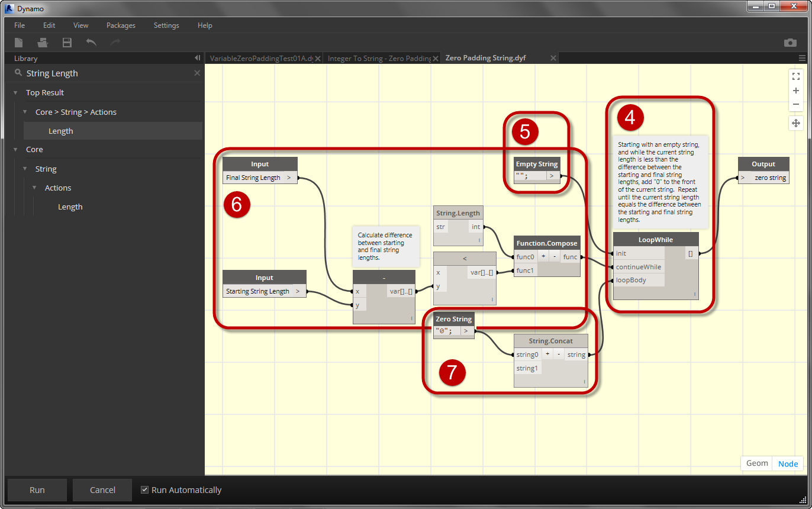Select the LoopWhile node header
Screen dimensions: 812x509
click(x=656, y=240)
